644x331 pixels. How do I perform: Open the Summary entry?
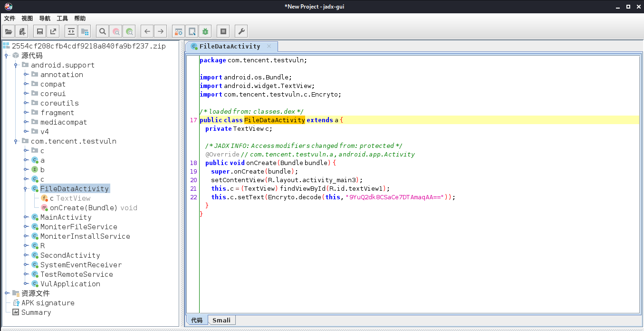[36, 312]
